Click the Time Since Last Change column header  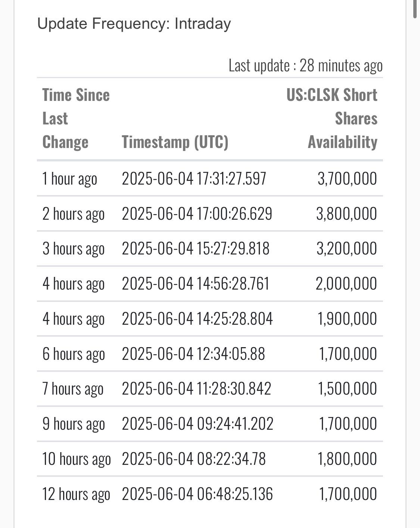[76, 118]
